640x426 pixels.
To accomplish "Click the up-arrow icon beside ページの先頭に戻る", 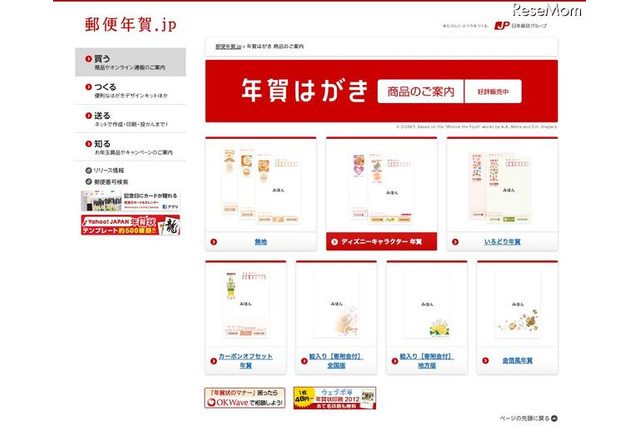I will point(554,418).
